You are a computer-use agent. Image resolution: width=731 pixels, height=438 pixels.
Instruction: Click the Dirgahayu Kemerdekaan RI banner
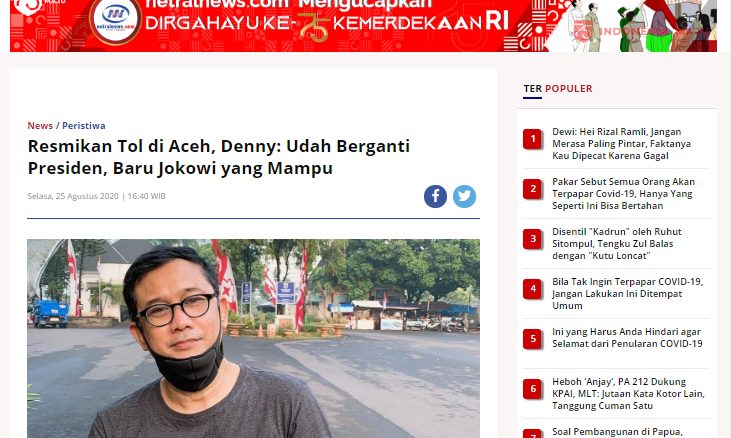point(363,26)
